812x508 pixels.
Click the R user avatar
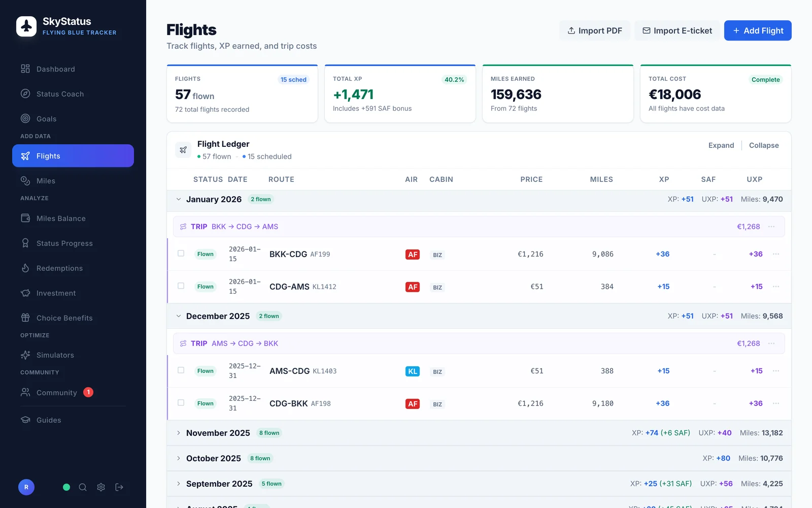[26, 487]
